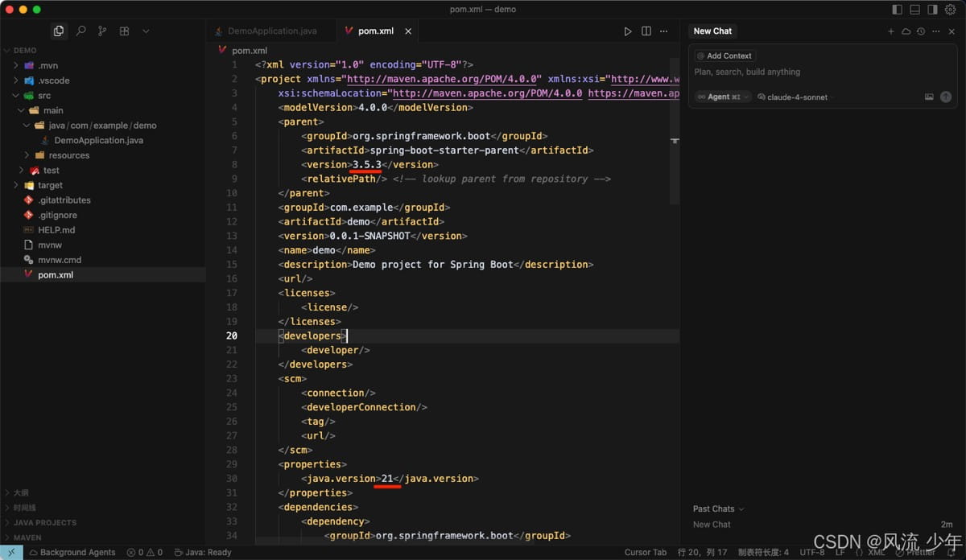The width and height of the screenshot is (966, 560).
Task: Toggle the right AI chat pane
Action: pos(932,10)
